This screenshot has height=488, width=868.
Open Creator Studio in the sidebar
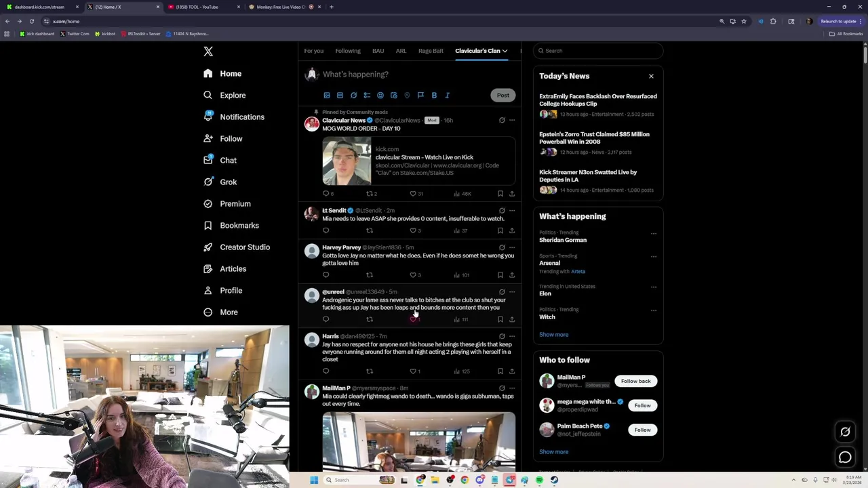tap(237, 247)
